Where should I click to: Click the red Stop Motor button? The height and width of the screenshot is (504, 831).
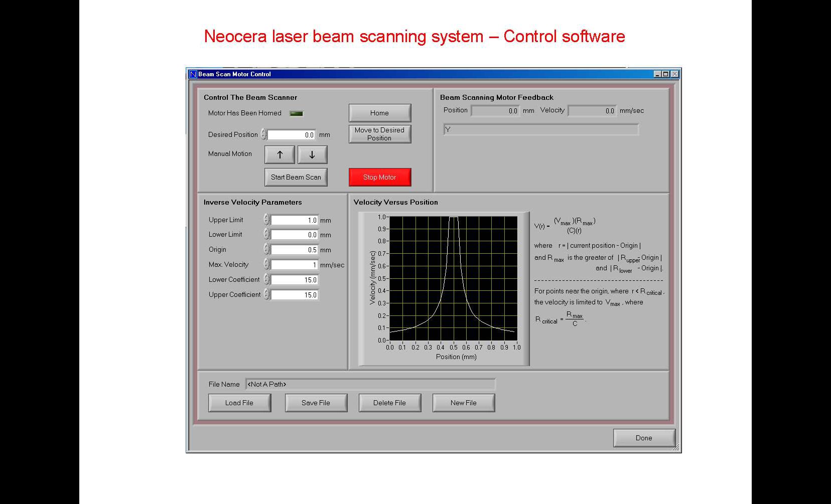(380, 177)
